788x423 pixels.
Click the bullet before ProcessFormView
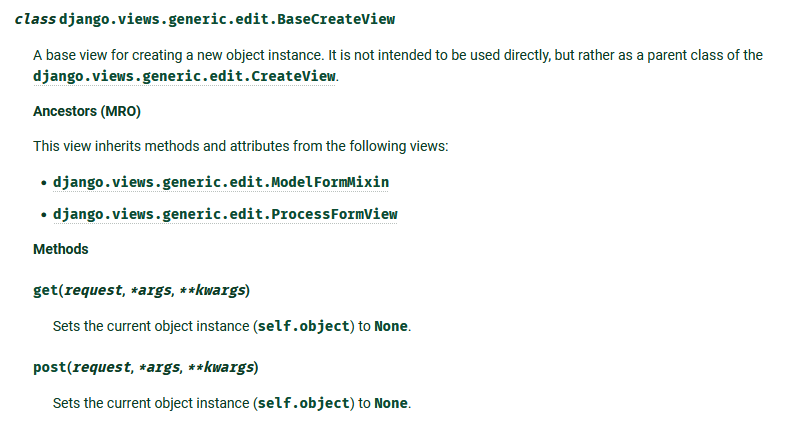(44, 215)
